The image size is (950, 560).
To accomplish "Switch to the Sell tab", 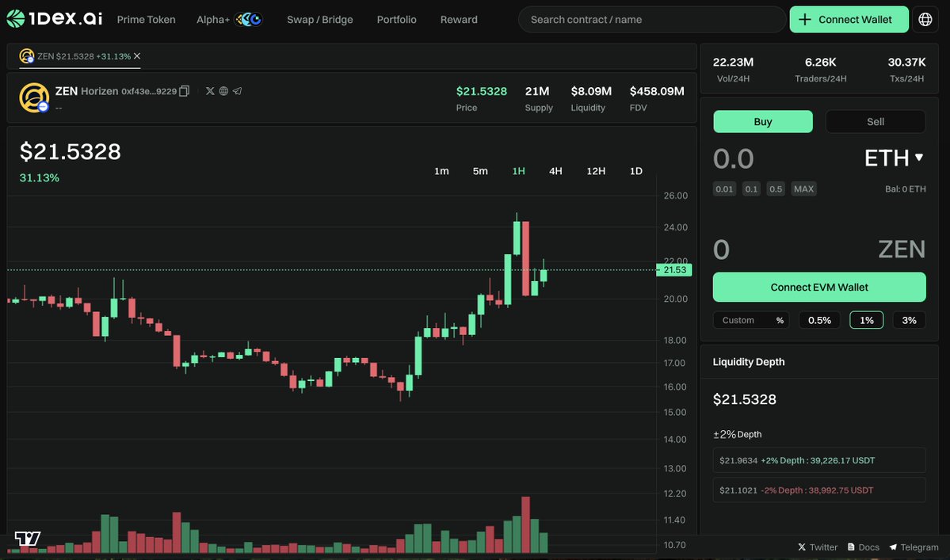I will click(875, 121).
